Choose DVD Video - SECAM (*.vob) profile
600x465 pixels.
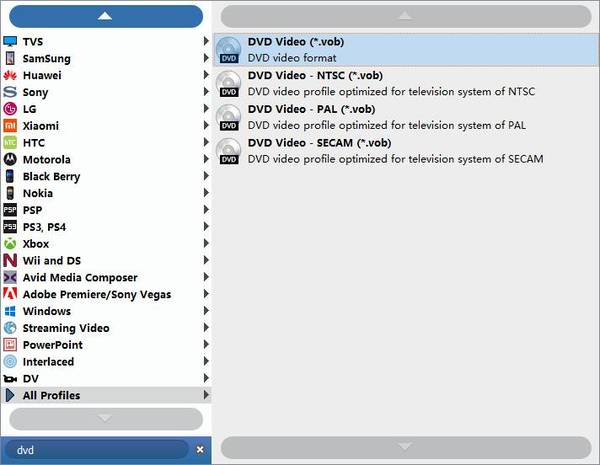click(x=406, y=151)
